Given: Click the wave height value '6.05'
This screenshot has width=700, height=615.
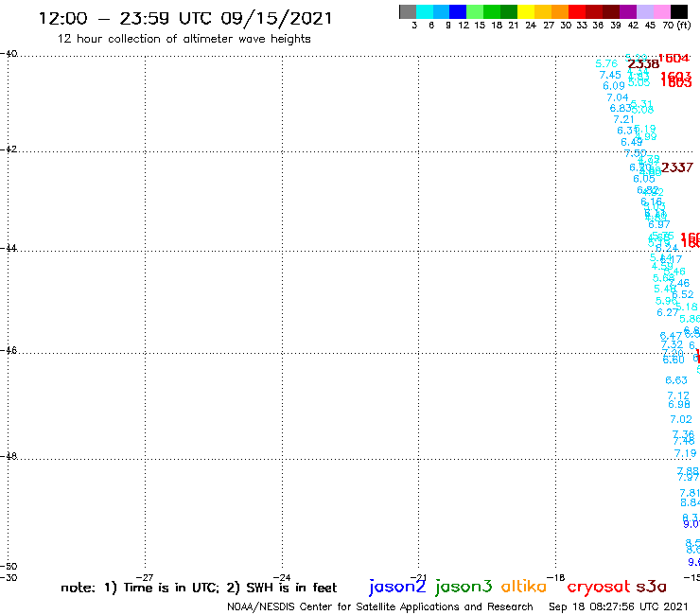Looking at the screenshot, I should click(644, 179).
